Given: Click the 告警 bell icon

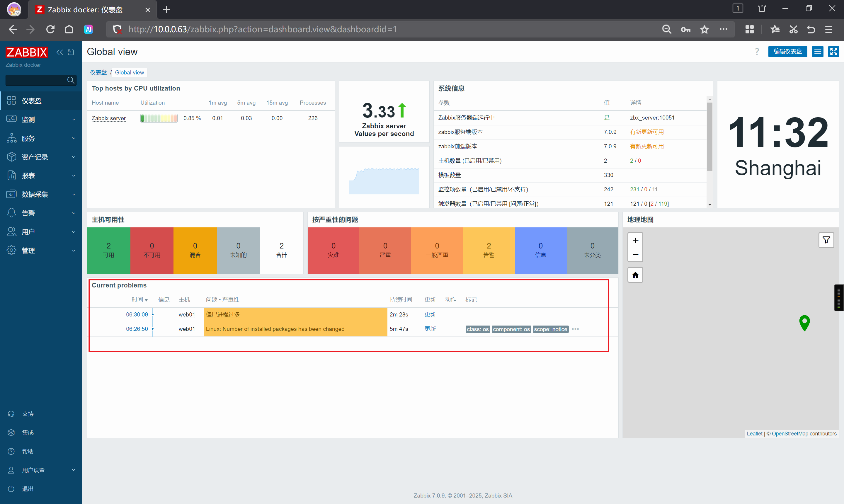Looking at the screenshot, I should 11,213.
